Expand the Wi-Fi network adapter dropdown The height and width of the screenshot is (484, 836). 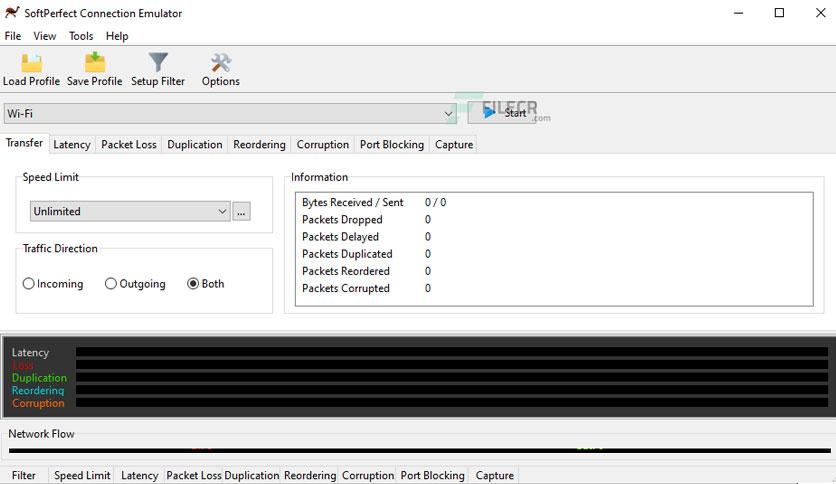point(449,114)
